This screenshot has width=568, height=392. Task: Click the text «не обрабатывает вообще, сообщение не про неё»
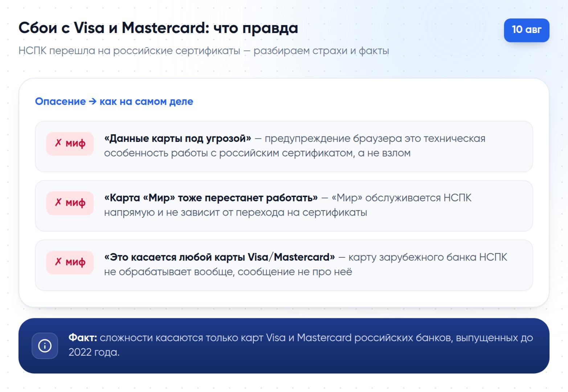228,272
